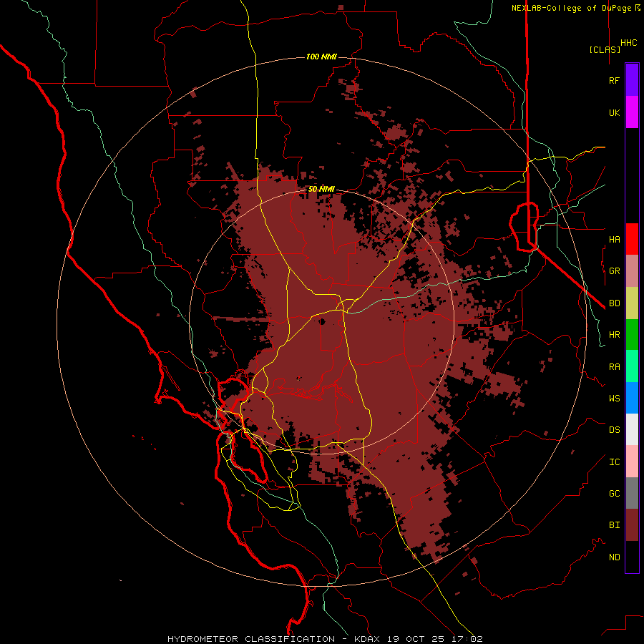
Task: Click the 'BI' legend label
Action: point(614,525)
